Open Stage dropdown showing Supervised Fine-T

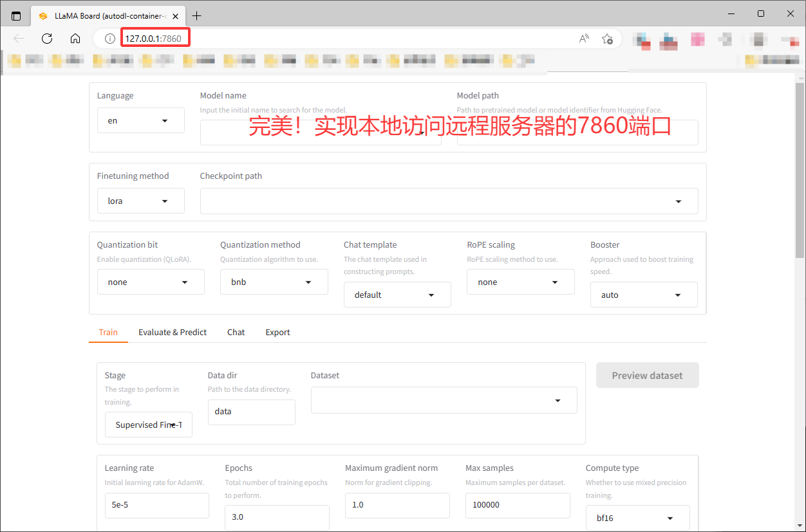(148, 425)
